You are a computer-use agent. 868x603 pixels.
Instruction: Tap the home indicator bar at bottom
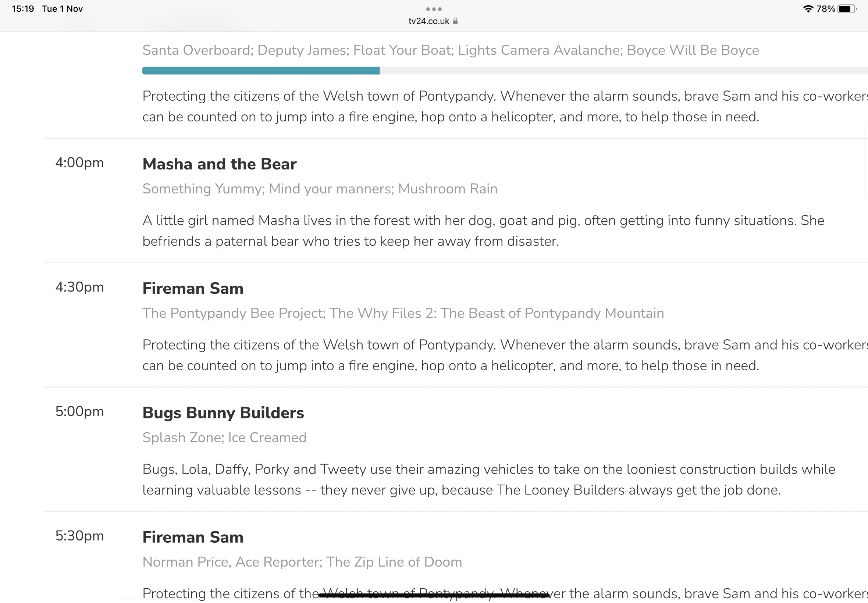coord(434,595)
